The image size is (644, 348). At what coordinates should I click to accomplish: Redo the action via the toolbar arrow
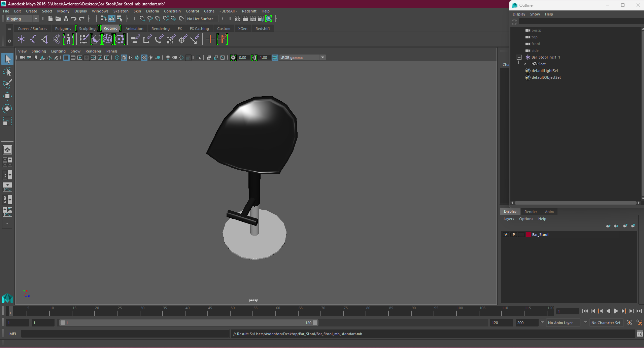(x=81, y=19)
